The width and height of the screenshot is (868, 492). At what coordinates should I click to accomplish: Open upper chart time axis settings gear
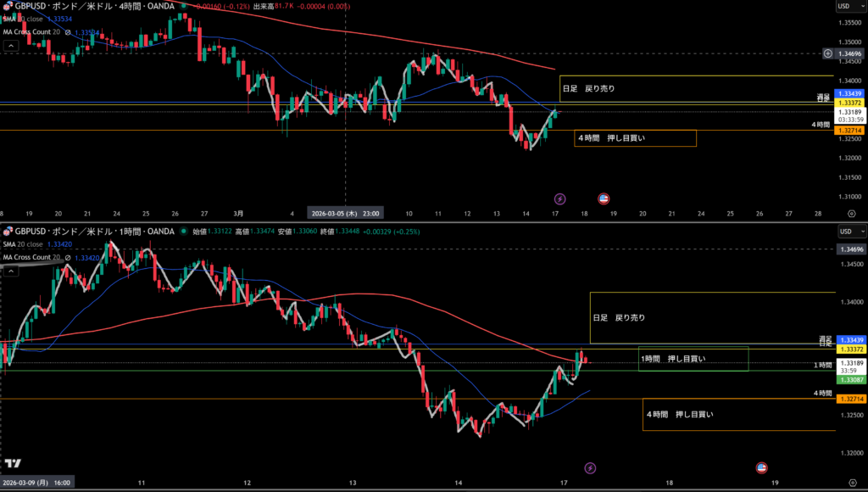850,214
